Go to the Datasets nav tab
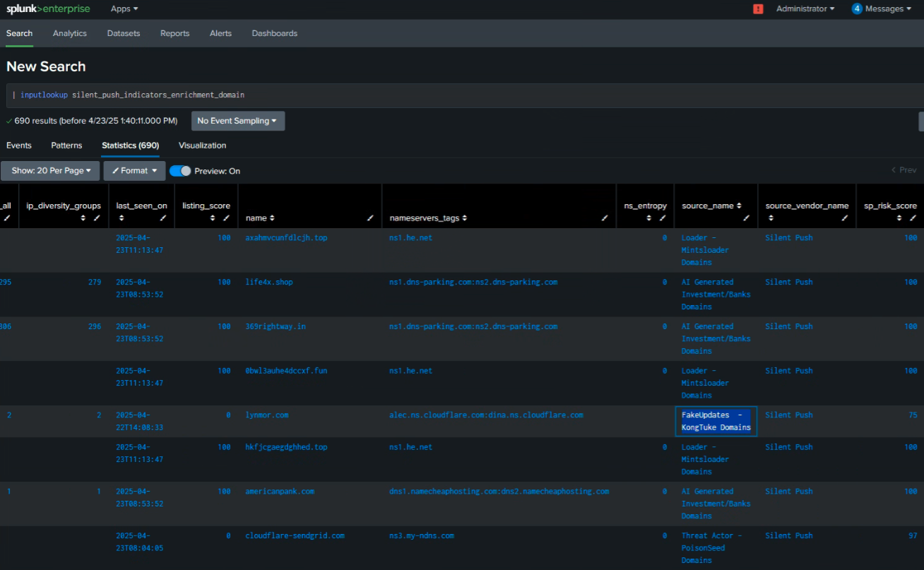The height and width of the screenshot is (570, 924). coord(124,33)
